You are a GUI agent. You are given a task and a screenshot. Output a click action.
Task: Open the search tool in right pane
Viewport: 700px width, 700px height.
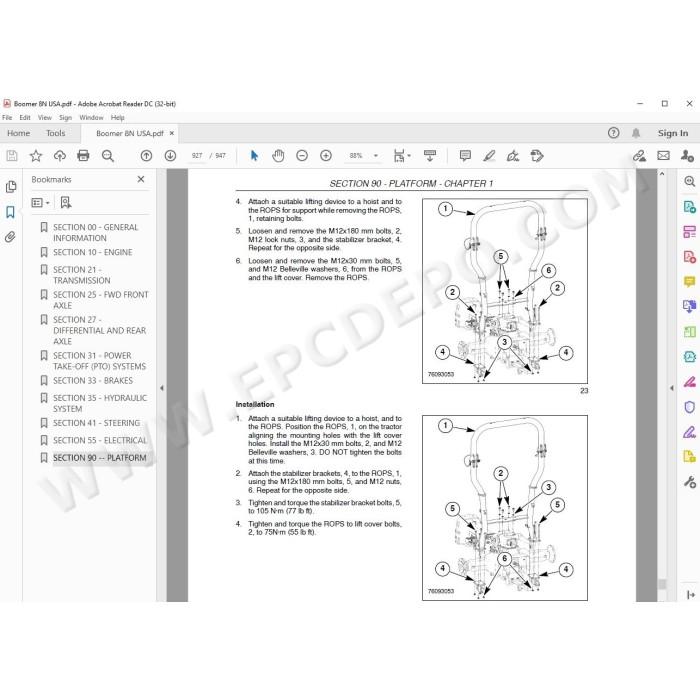point(689,181)
